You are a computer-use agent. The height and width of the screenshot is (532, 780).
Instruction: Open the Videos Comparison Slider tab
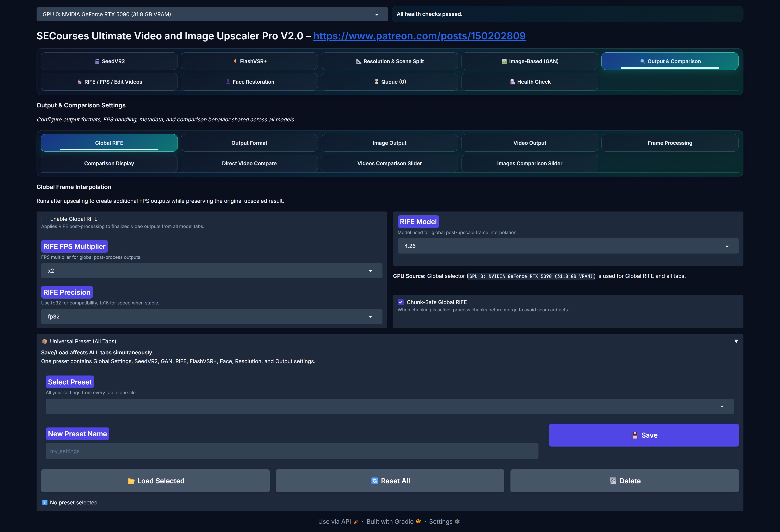(x=389, y=163)
